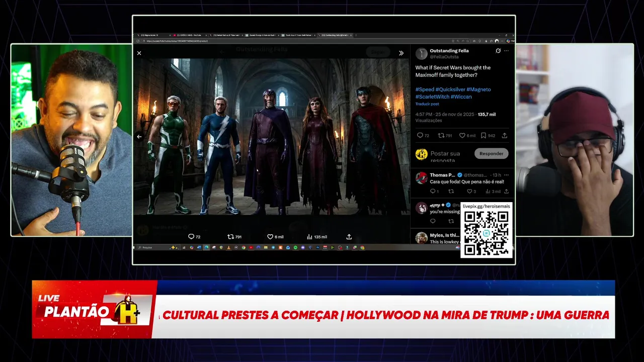The image size is (644, 362).
Task: Click the livepix.gg/heroisemais label
Action: tap(486, 206)
